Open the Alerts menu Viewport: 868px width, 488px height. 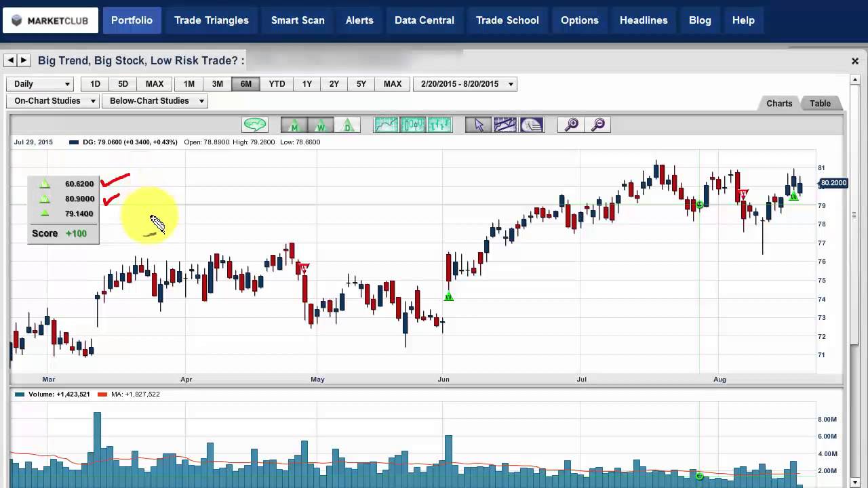359,20
